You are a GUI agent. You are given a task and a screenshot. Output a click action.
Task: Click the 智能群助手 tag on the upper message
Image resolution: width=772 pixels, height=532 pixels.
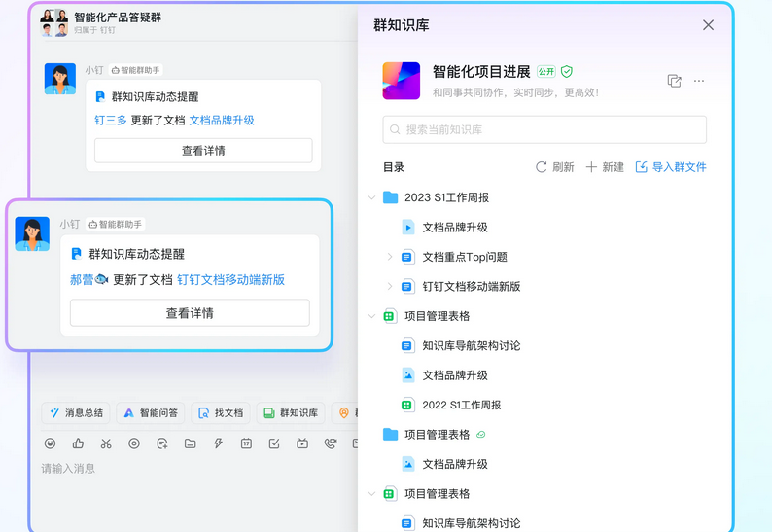pos(135,70)
